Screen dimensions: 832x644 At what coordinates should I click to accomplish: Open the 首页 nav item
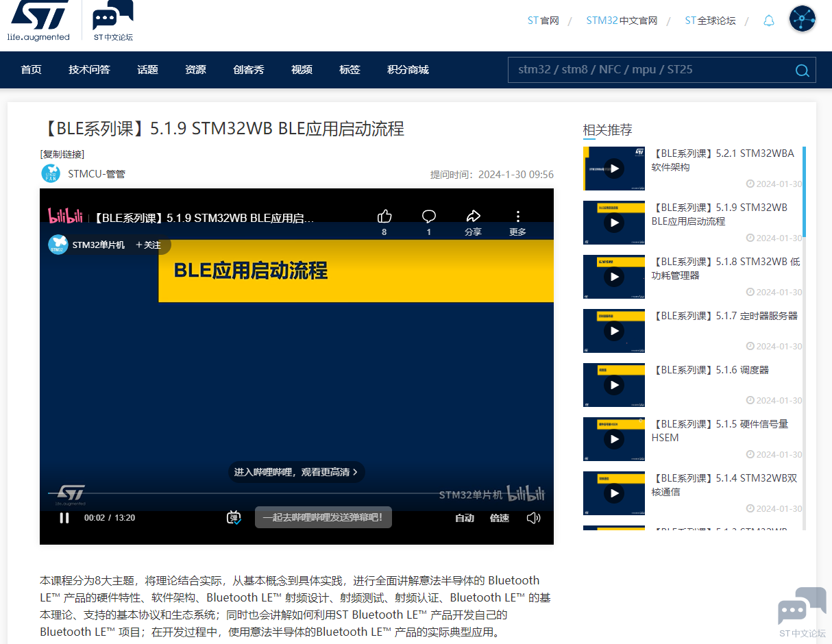[x=31, y=70]
